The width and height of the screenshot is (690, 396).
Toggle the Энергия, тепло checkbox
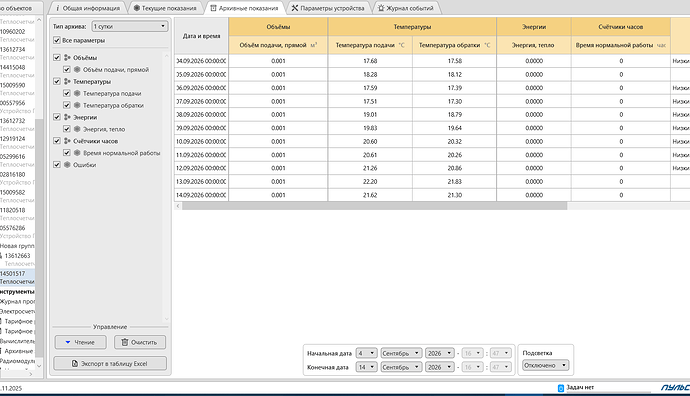pos(66,129)
